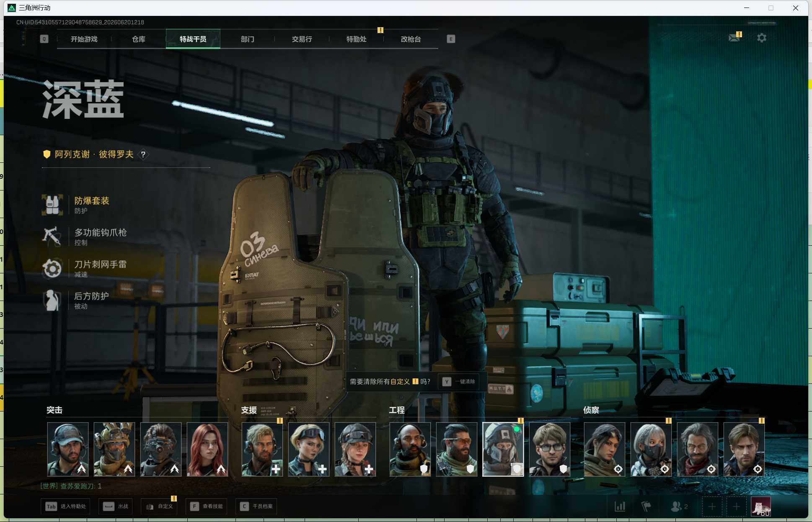
Task: Click the E key next-tab icon
Action: pyautogui.click(x=451, y=39)
